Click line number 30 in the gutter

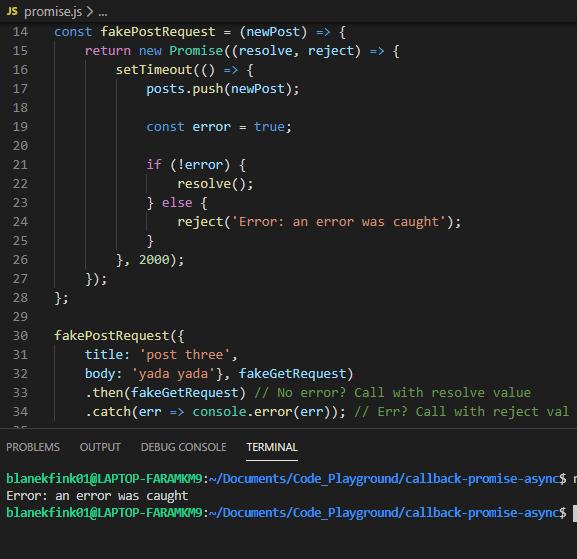pos(20,336)
